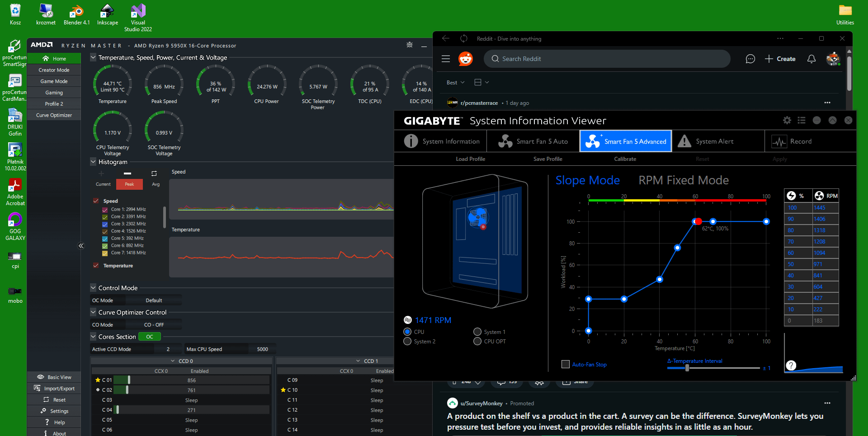The width and height of the screenshot is (868, 436).
Task: Open the System Alert tab
Action: pyautogui.click(x=718, y=141)
